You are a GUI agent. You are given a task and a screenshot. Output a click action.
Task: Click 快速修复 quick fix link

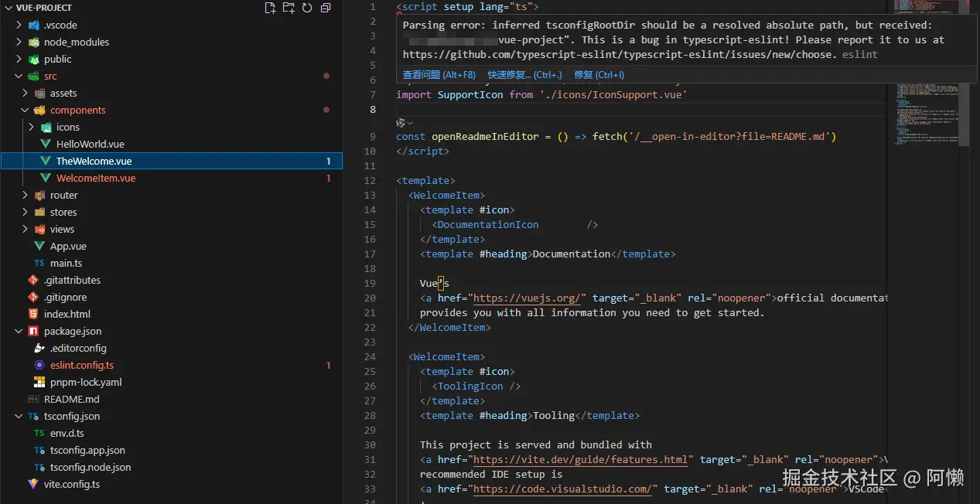pos(524,75)
